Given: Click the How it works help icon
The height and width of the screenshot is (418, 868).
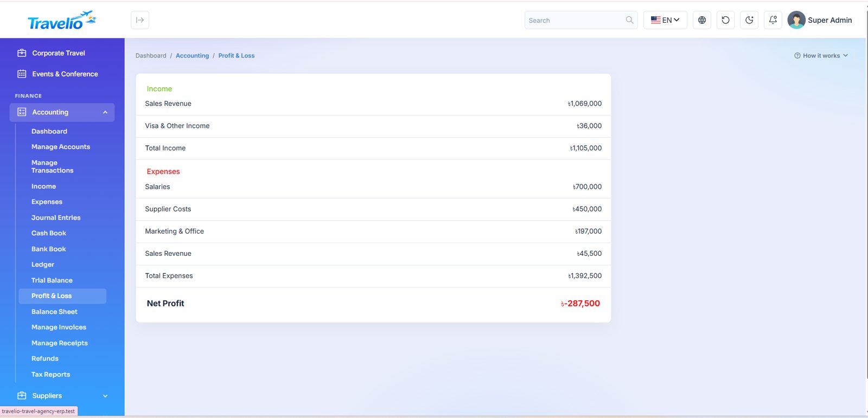Looking at the screenshot, I should tap(797, 56).
